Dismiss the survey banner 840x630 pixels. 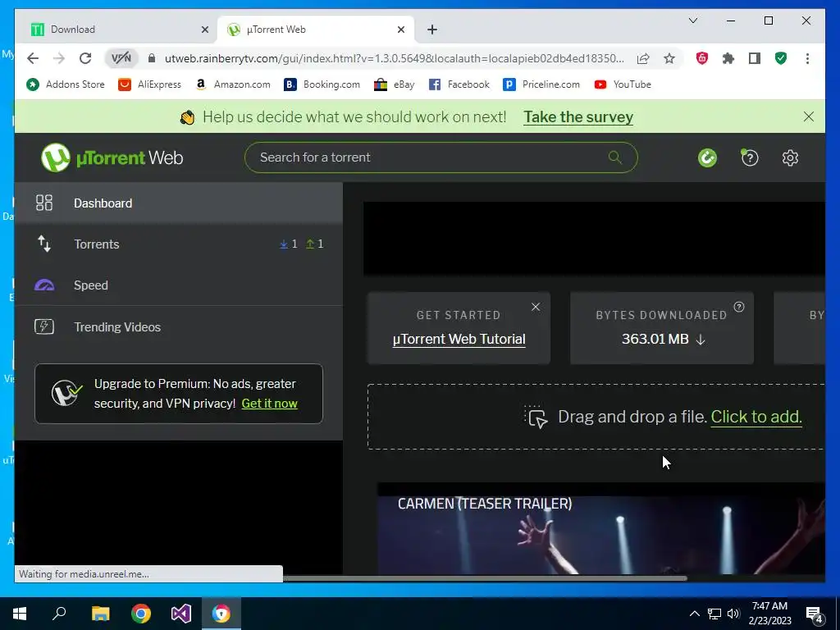808,116
